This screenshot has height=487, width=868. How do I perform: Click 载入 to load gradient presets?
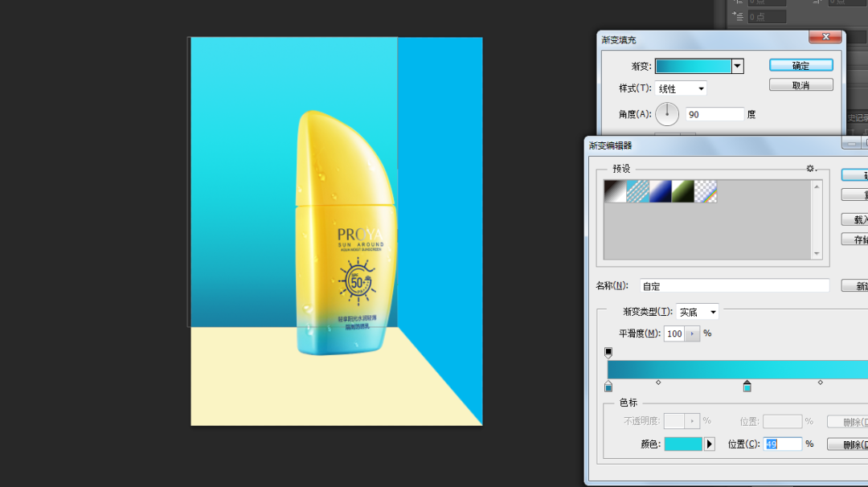(x=858, y=219)
